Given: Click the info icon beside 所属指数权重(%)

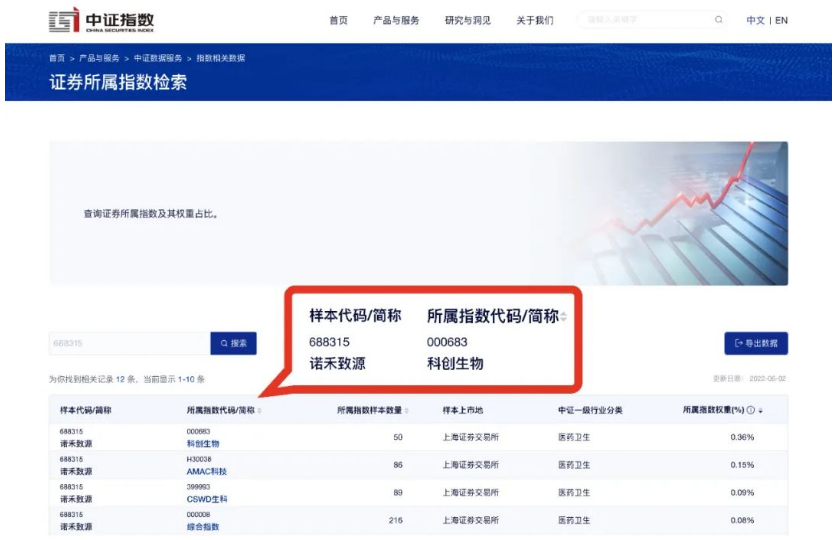Looking at the screenshot, I should click(750, 410).
